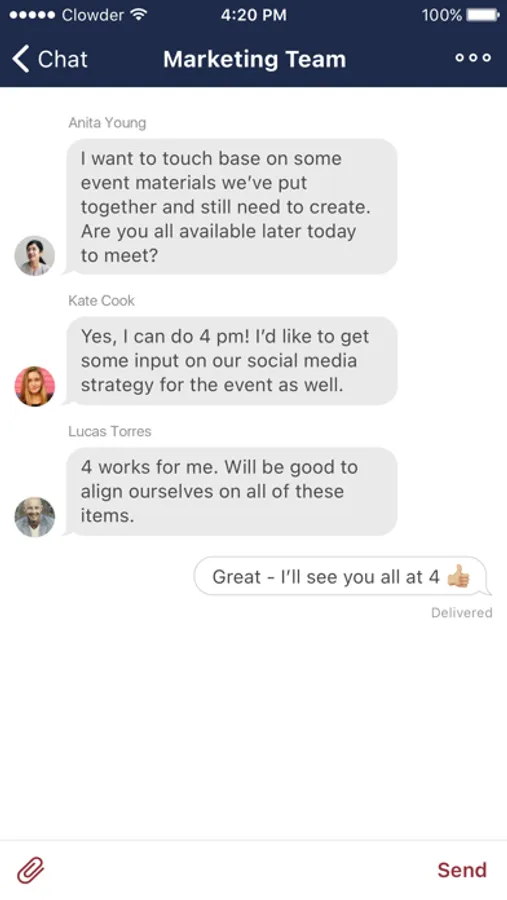Tap the back chevron arrow

(21, 59)
